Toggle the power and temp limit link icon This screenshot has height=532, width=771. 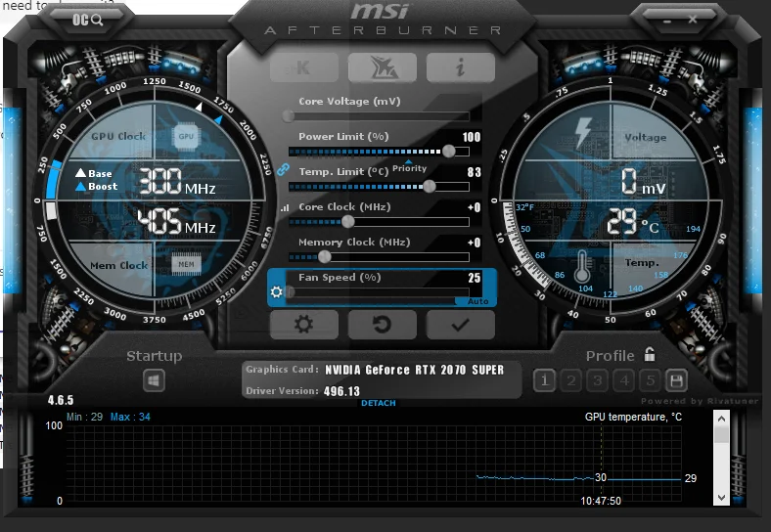(283, 169)
